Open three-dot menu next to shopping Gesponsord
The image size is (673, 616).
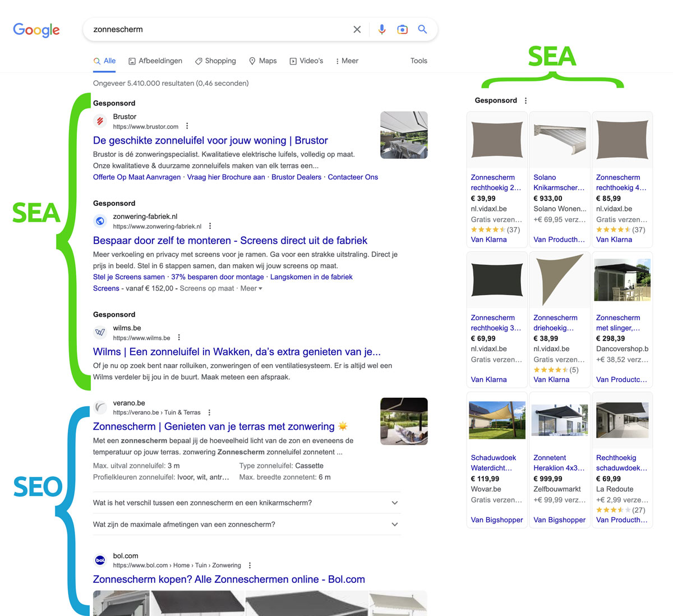(526, 100)
